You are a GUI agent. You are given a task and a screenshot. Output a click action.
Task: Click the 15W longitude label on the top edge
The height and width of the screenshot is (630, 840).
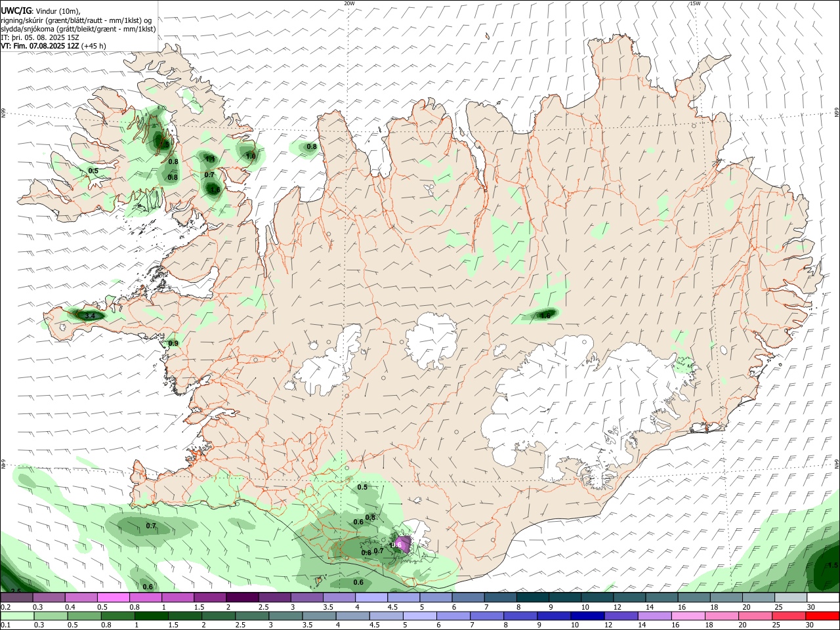point(695,3)
